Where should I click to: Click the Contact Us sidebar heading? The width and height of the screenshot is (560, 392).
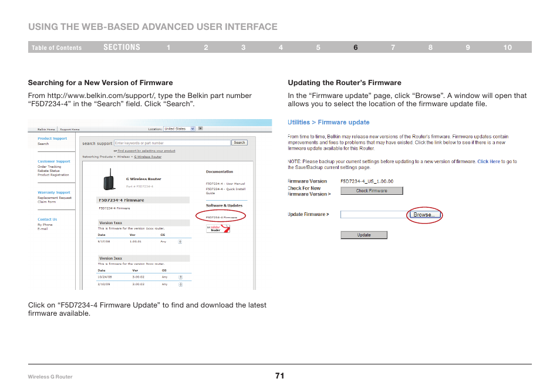click(47, 219)
